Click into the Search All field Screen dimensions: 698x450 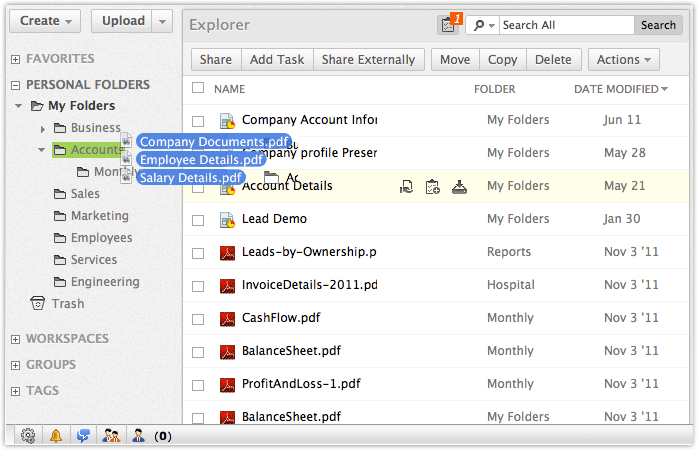[x=566, y=25]
